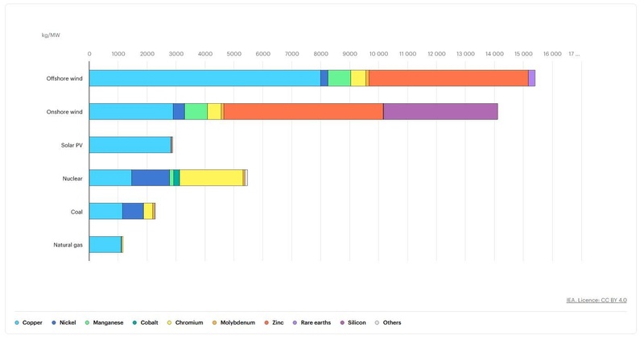This screenshot has height=340, width=644.
Task: Hide the Silicon series via legend label
Action: (x=356, y=322)
